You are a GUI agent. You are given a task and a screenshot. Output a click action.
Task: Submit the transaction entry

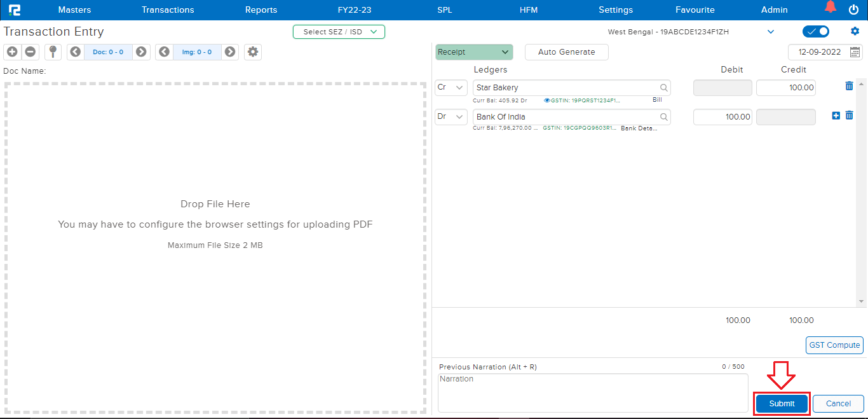point(782,404)
